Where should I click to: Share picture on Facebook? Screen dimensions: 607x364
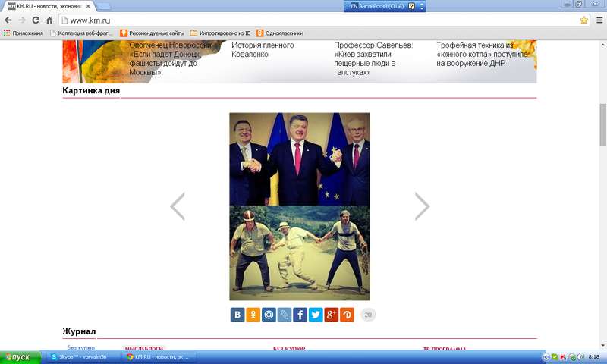[300, 315]
